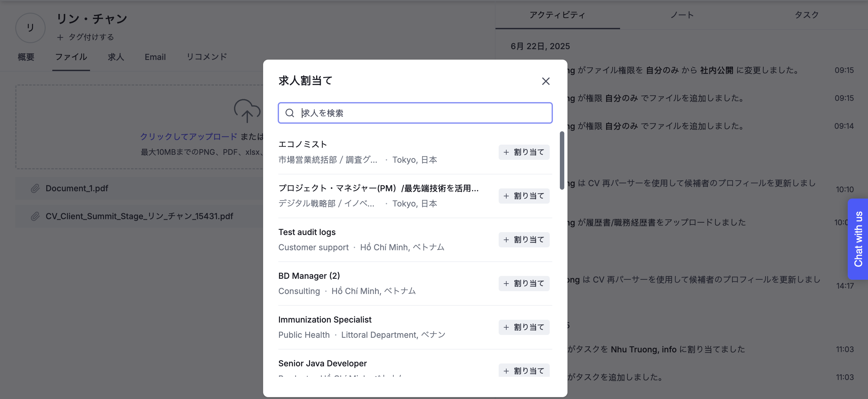
Task: Assign the BD Manager (2) job
Action: (x=524, y=284)
